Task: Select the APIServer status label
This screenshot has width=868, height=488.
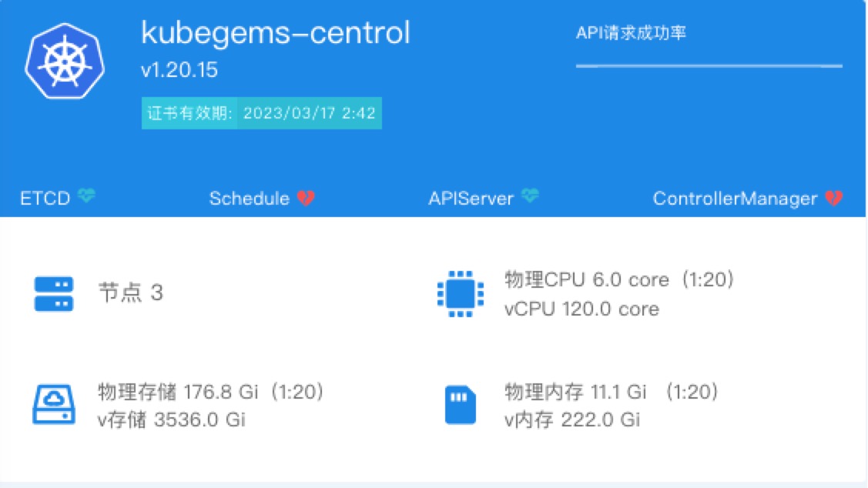Action: (x=471, y=198)
